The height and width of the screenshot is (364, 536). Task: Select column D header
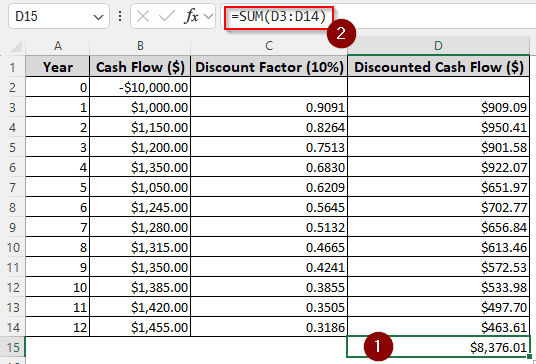click(x=438, y=46)
